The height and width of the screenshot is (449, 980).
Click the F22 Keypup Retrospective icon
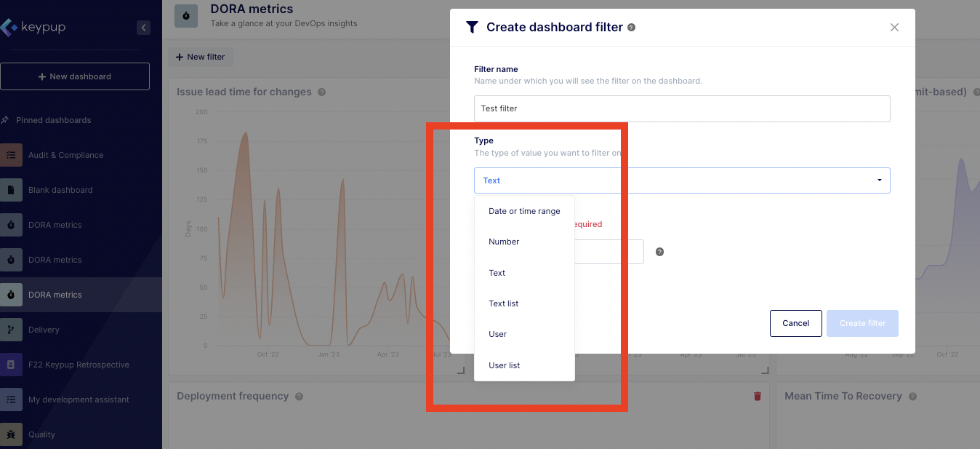coord(11,365)
